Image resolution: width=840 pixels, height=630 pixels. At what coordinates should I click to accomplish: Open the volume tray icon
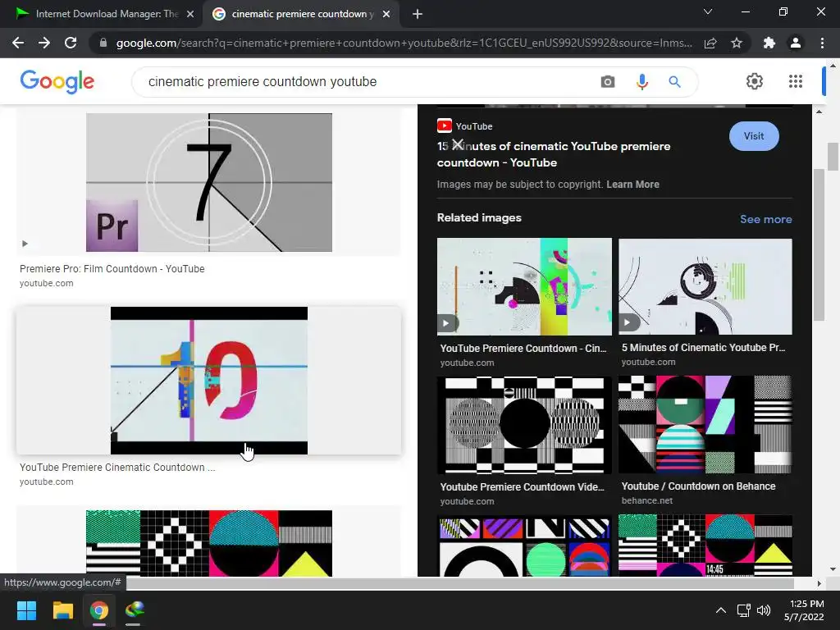tap(764, 610)
